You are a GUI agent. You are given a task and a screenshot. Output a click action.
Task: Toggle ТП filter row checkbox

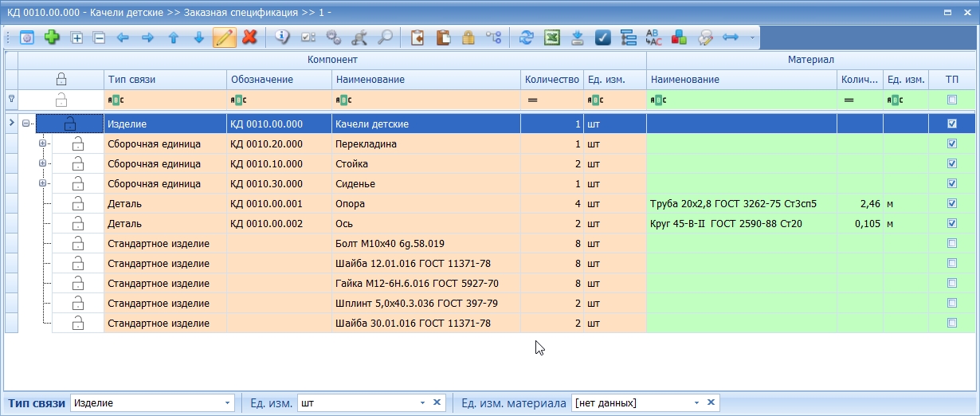click(951, 100)
